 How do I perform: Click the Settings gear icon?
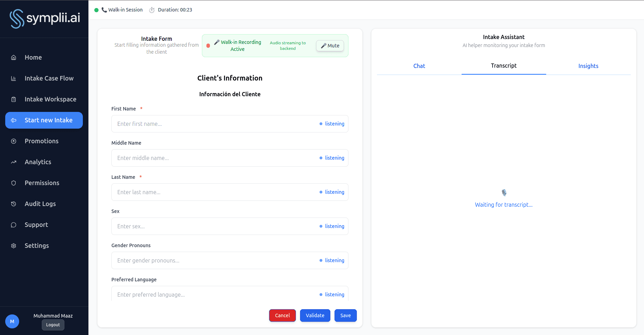pyautogui.click(x=13, y=245)
